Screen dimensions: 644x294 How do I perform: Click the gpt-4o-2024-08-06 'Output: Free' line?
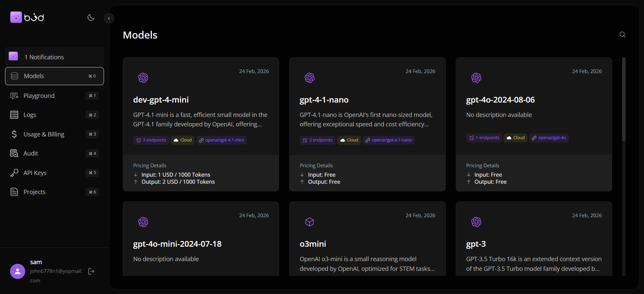pos(490,182)
